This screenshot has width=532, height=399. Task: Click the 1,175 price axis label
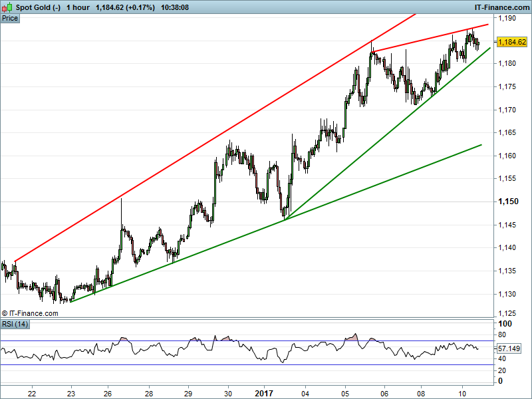tap(507, 86)
